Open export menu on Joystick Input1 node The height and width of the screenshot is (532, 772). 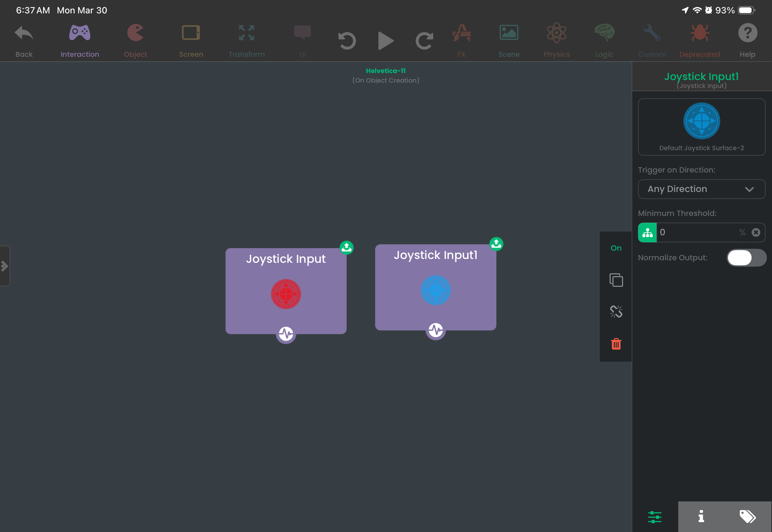click(496, 244)
